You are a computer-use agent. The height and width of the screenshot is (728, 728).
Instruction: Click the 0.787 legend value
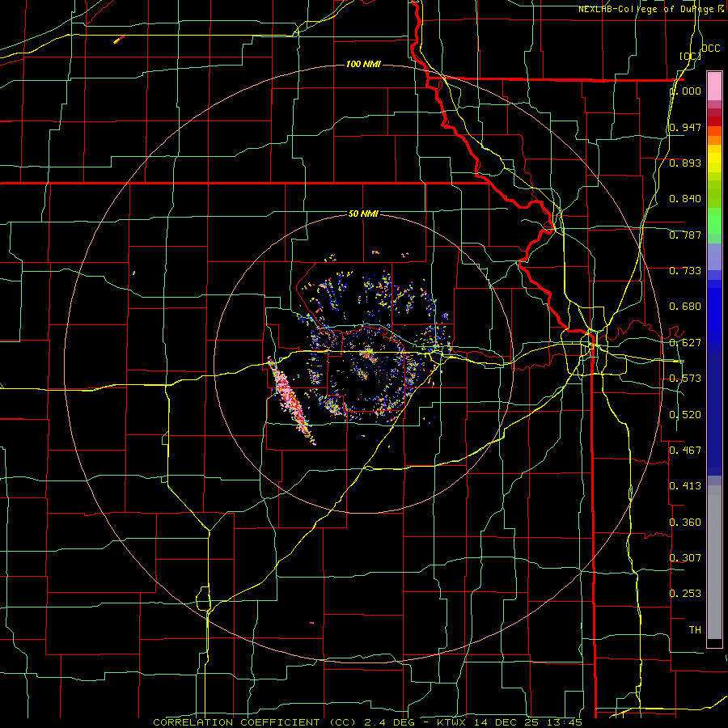(x=685, y=235)
